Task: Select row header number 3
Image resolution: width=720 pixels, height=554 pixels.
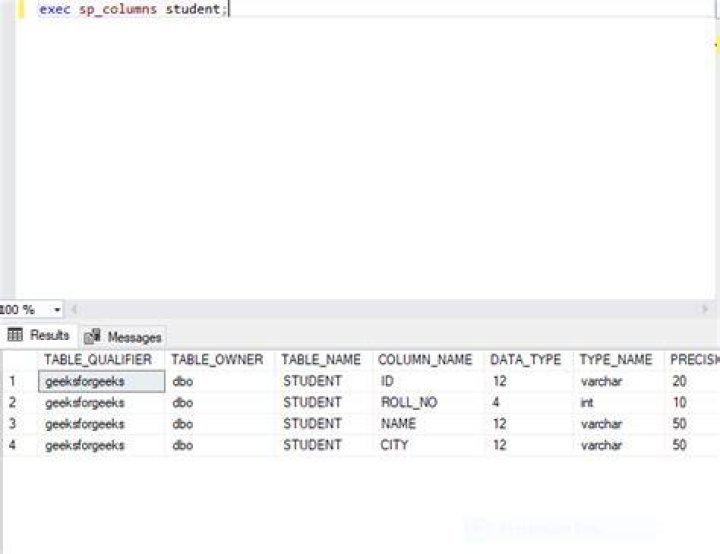Action: pos(20,424)
